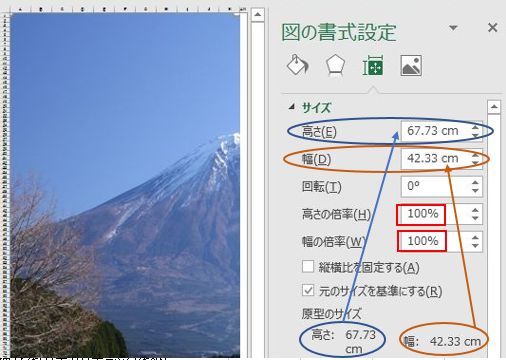Click the original 高さ: 67.73 cm text

tap(344, 341)
